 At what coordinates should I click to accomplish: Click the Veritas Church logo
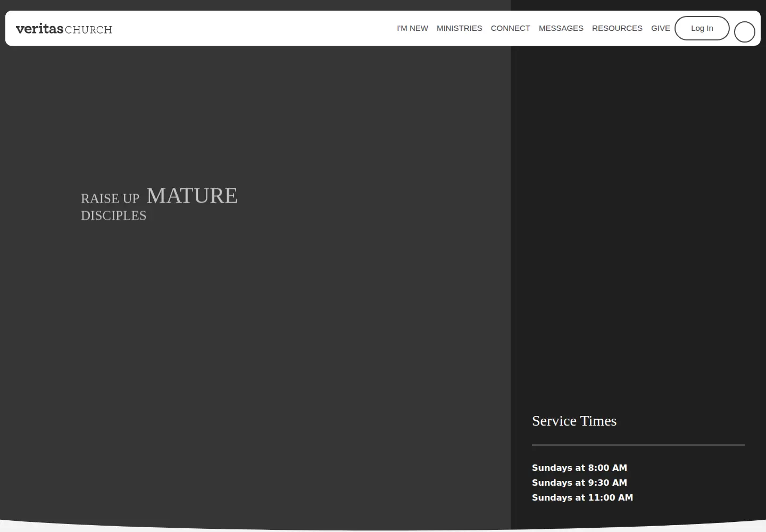64,29
